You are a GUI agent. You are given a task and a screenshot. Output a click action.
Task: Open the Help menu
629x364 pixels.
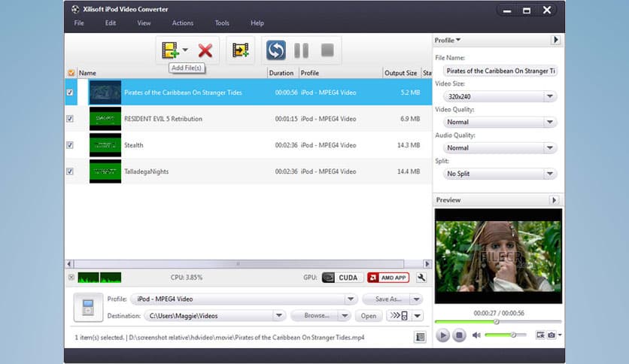tap(257, 23)
